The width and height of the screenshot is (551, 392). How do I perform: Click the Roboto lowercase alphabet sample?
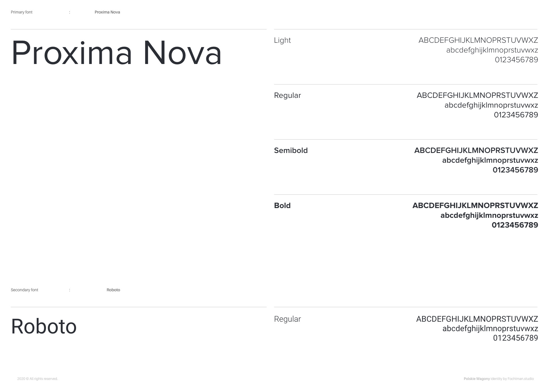(x=490, y=328)
